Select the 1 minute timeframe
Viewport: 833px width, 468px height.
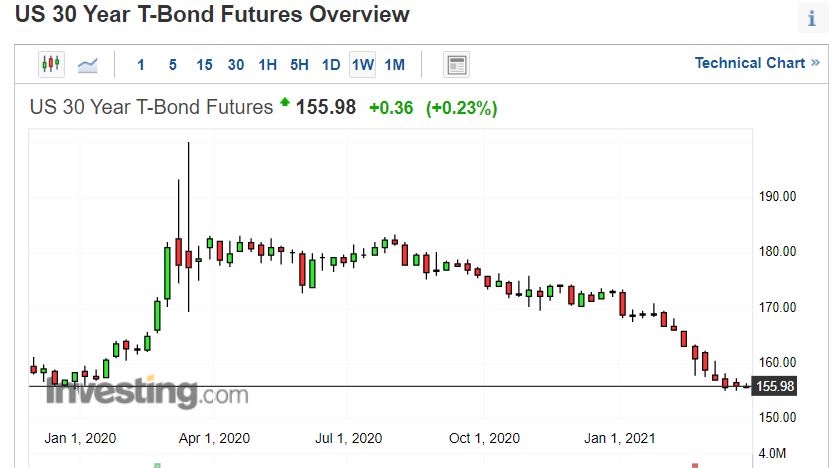141,65
